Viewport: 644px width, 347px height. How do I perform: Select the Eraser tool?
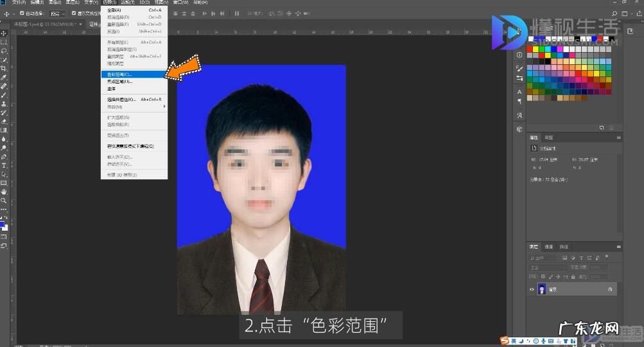[x=4, y=121]
